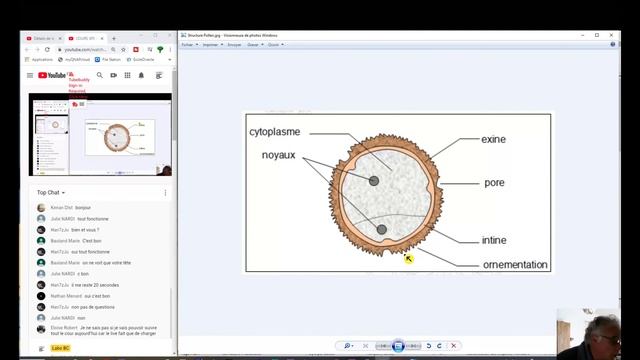Open the Chrome three-dot menu
Screen dimensions: 640x360
[x=170, y=49]
